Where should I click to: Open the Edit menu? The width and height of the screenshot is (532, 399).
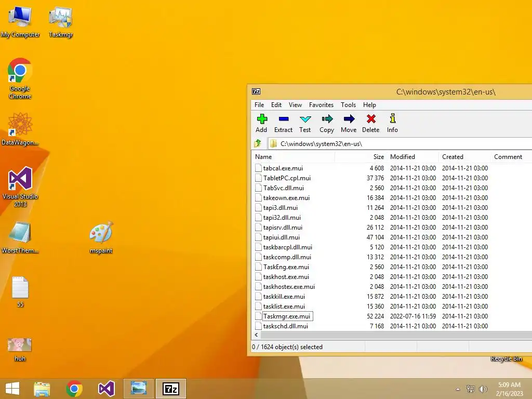[276, 105]
